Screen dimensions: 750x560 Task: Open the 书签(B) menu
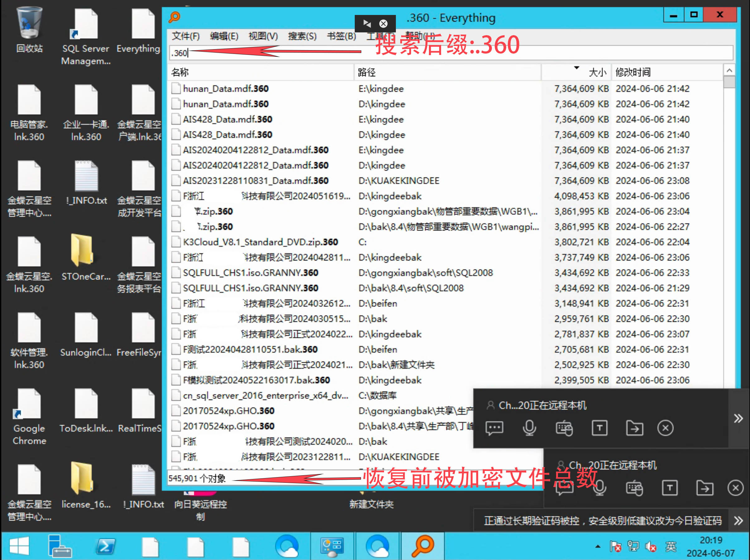coord(341,36)
